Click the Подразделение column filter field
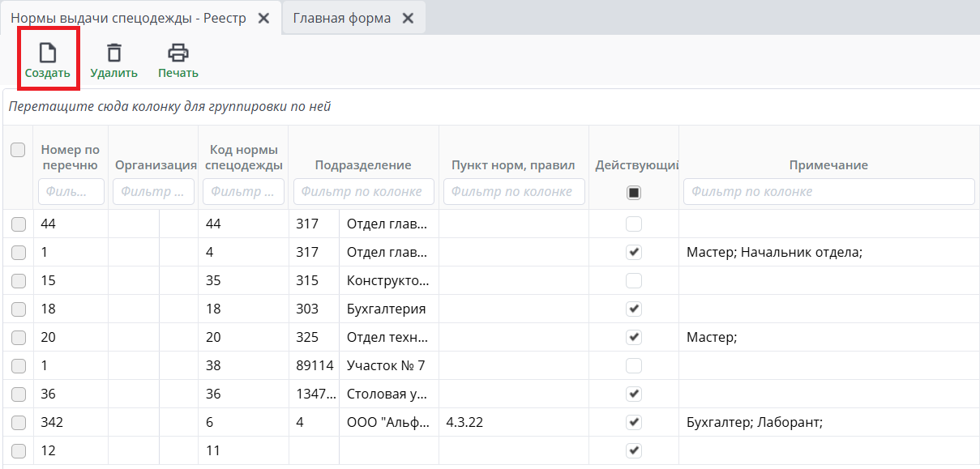This screenshot has height=469, width=980. click(364, 192)
